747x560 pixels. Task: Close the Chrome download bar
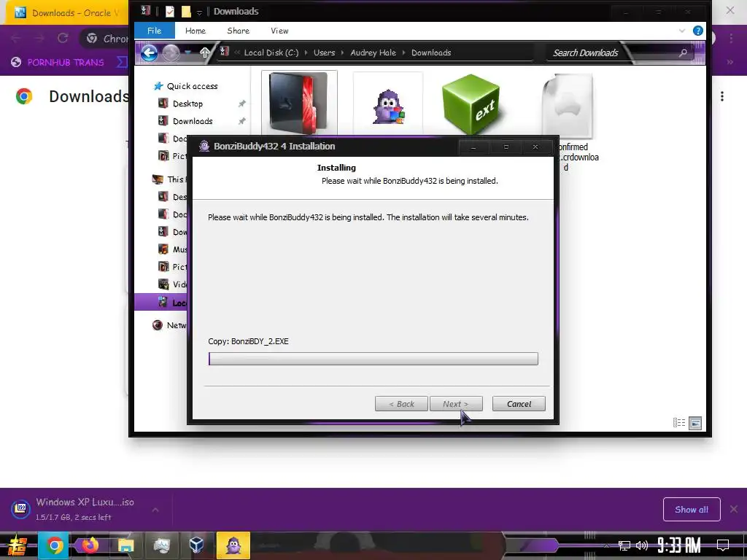tap(734, 510)
